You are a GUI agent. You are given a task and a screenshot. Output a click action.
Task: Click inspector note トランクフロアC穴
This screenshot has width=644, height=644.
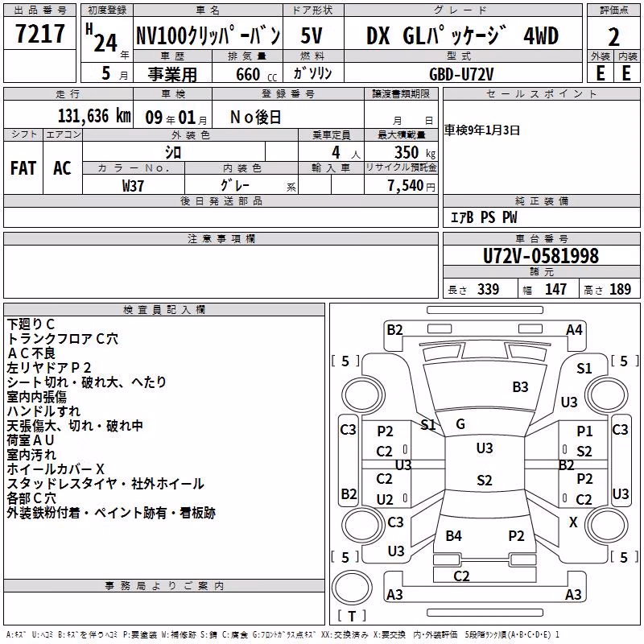63,338
